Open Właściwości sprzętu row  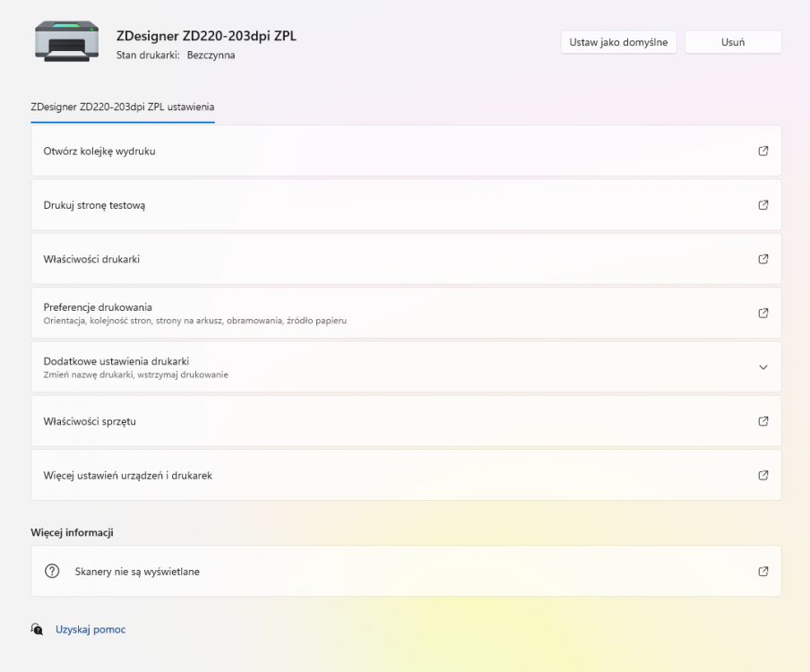point(406,421)
